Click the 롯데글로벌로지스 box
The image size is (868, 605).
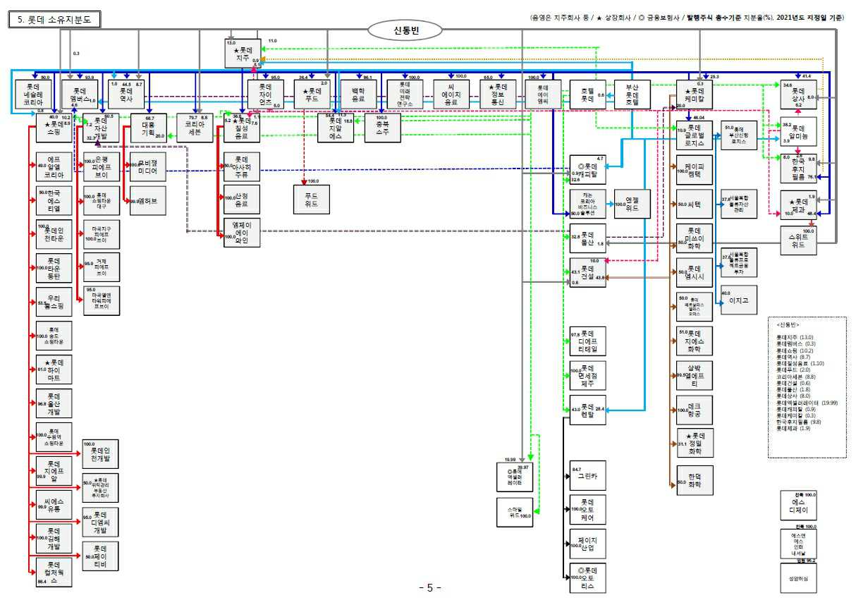point(693,135)
